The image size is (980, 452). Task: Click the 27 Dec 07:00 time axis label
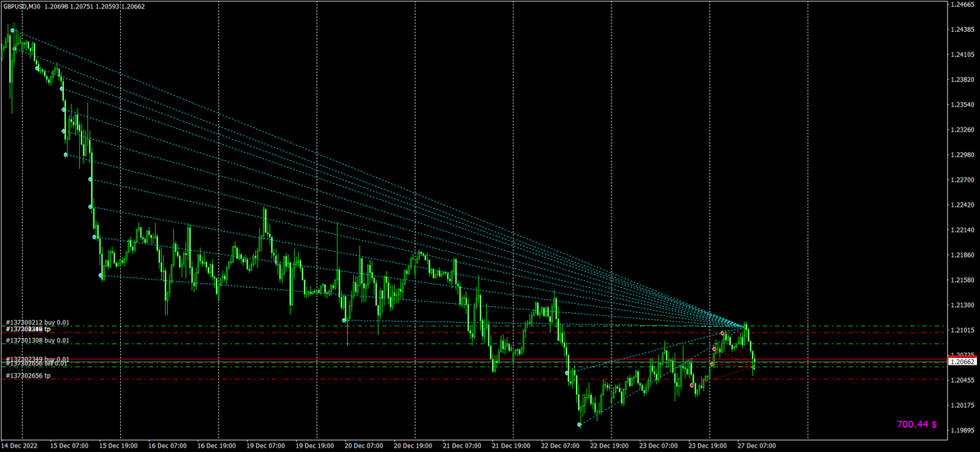[x=756, y=446]
